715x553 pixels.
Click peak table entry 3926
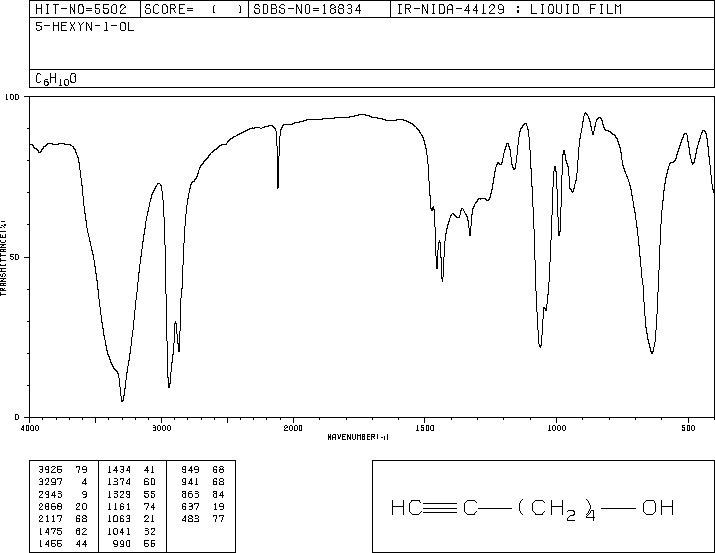pyautogui.click(x=50, y=470)
